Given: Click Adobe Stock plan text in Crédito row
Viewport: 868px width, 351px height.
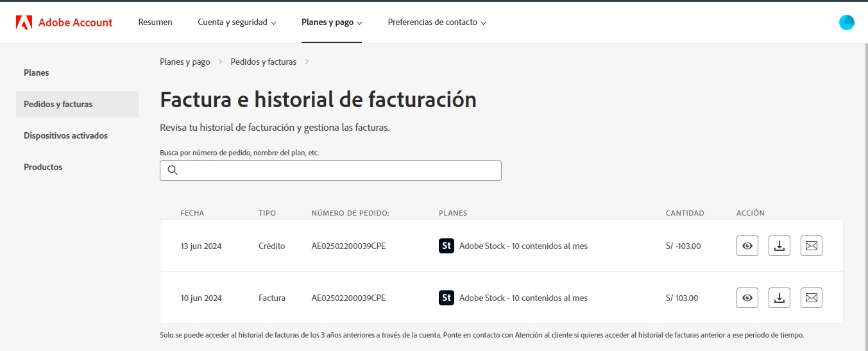Looking at the screenshot, I should (x=523, y=246).
